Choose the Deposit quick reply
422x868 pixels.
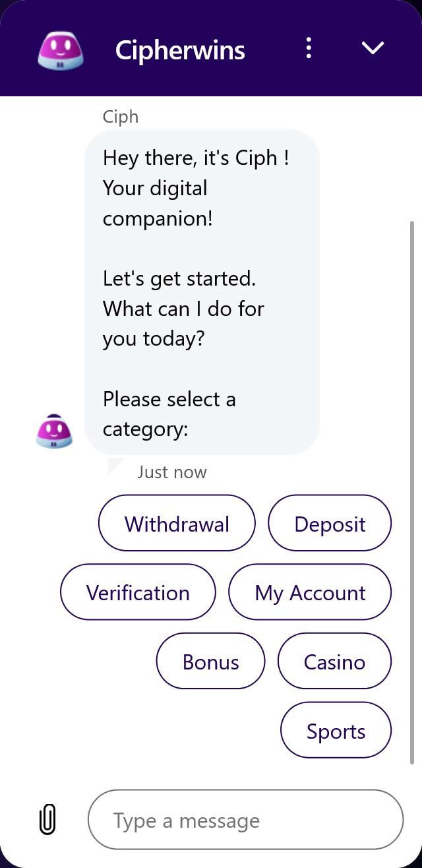(x=330, y=523)
